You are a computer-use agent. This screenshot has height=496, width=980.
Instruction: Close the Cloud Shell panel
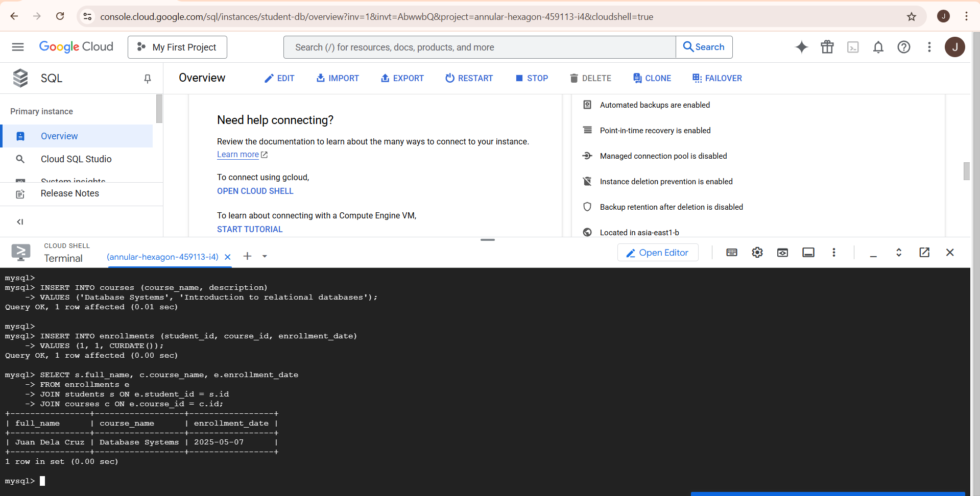point(950,253)
